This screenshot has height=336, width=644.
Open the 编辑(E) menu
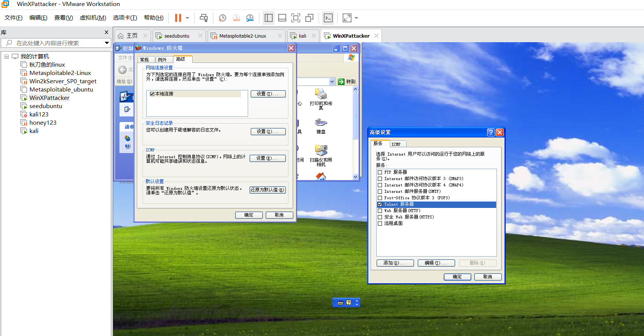[x=38, y=18]
